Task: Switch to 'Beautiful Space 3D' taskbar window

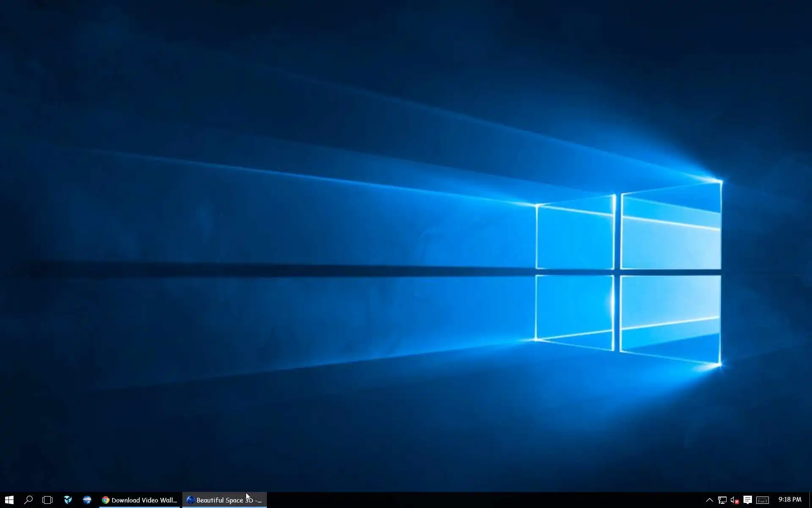Action: pyautogui.click(x=225, y=500)
